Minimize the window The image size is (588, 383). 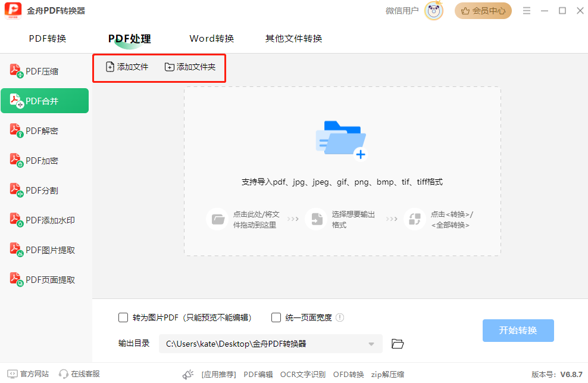(x=545, y=11)
